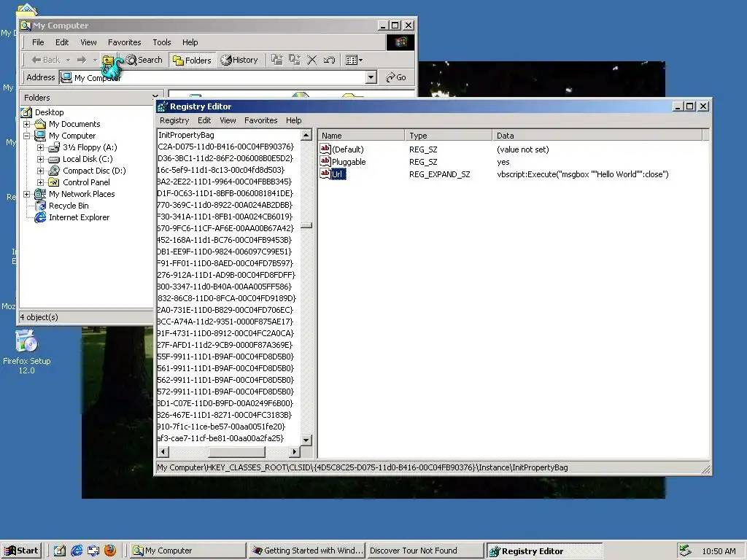Viewport: 747px width, 560px height.
Task: Expand the Control Panel tree node
Action: [41, 182]
